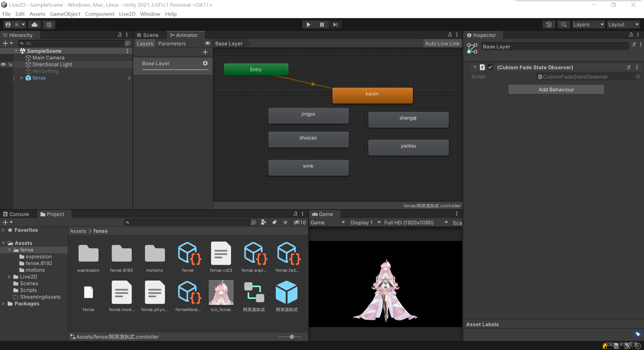644x350 pixels.
Task: Toggle Auto Live Link button
Action: click(x=442, y=43)
